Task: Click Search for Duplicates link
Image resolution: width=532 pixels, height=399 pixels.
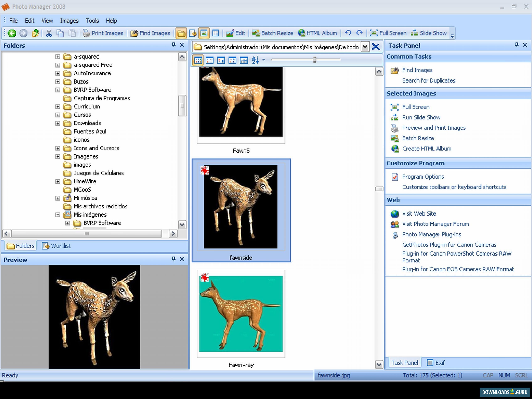Action: [x=429, y=80]
